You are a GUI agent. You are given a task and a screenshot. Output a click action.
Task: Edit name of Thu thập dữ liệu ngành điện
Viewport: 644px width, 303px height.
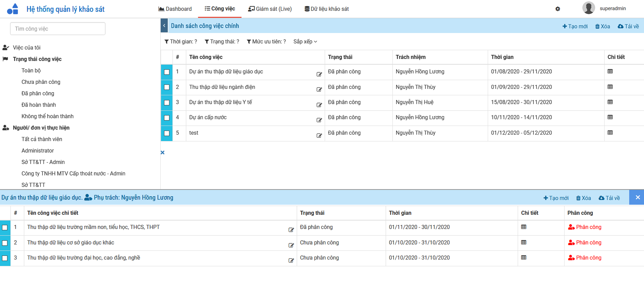(x=319, y=90)
